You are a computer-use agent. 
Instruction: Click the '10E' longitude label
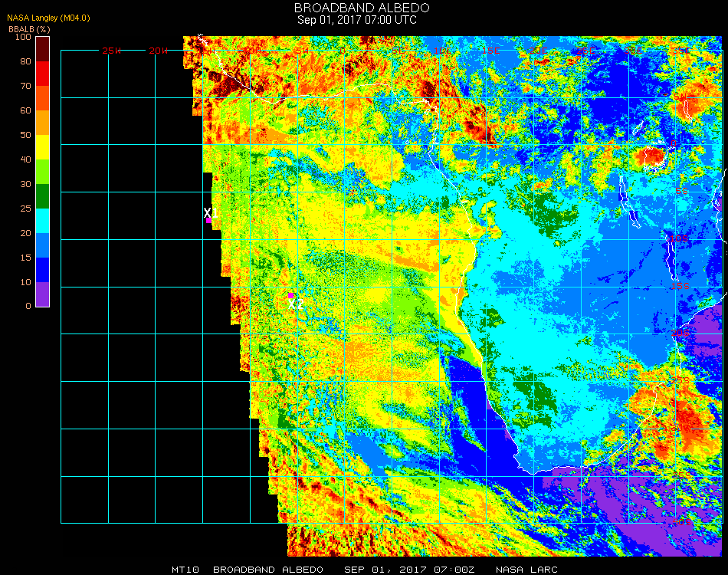pyautogui.click(x=443, y=51)
